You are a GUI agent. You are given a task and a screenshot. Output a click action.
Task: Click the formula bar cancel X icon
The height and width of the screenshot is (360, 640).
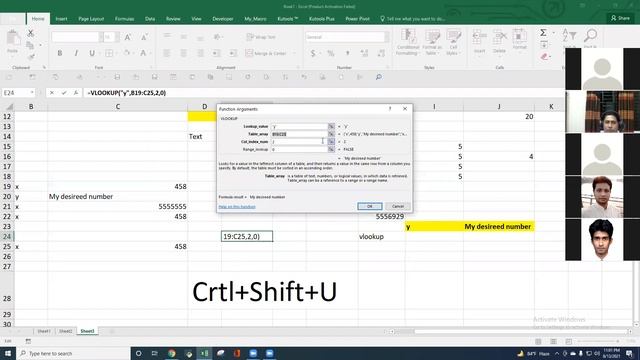[52, 93]
